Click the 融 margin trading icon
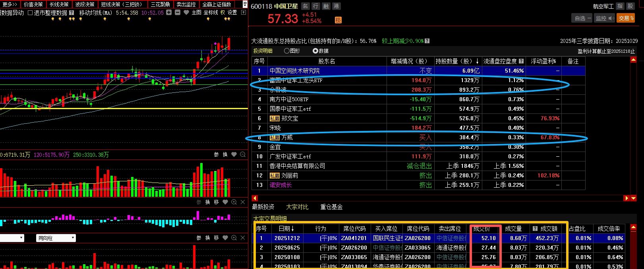This screenshot has height=269, width=644. click(x=326, y=6)
